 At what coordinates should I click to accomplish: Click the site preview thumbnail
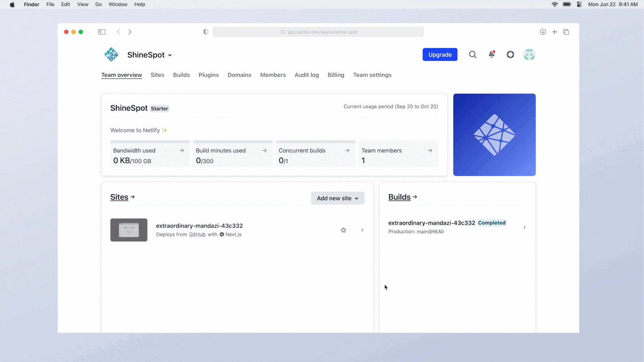click(x=129, y=230)
